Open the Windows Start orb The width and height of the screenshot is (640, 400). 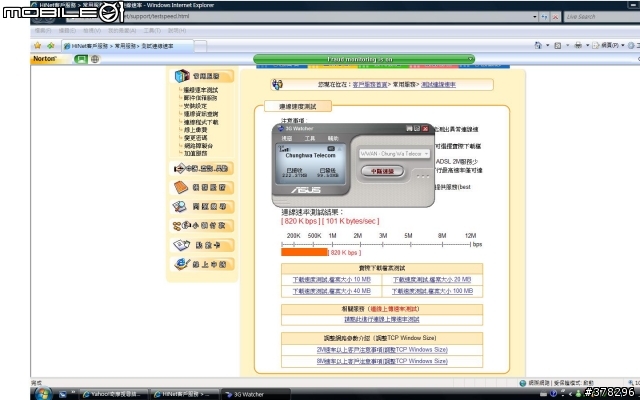42,393
